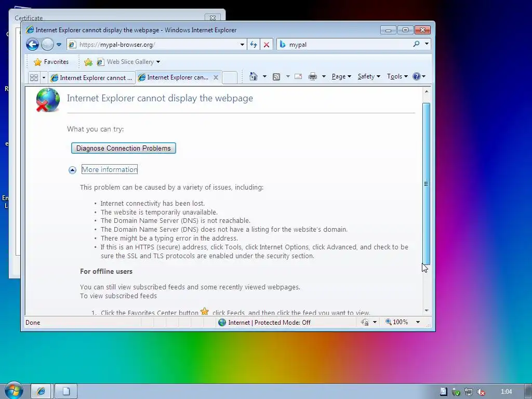Click the error globe icon on page
Image resolution: width=532 pixels, height=399 pixels.
tap(47, 100)
